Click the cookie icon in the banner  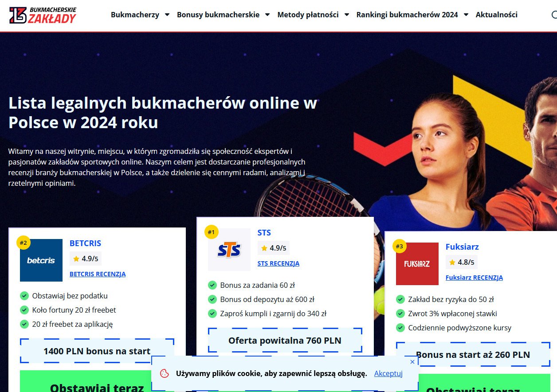tap(165, 373)
